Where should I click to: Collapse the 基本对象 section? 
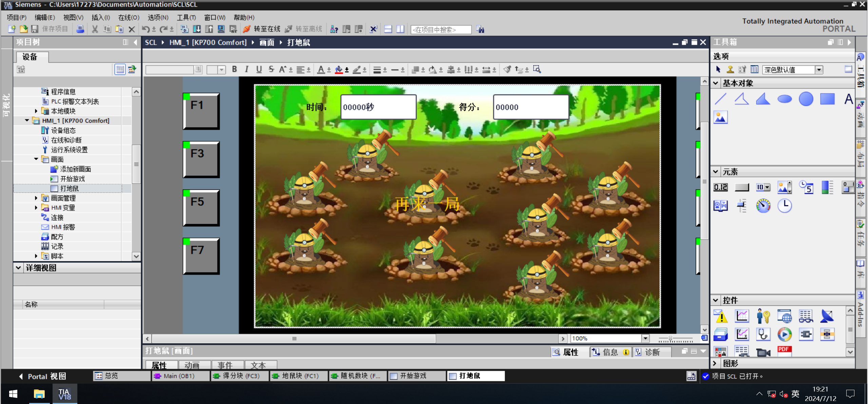tap(715, 83)
